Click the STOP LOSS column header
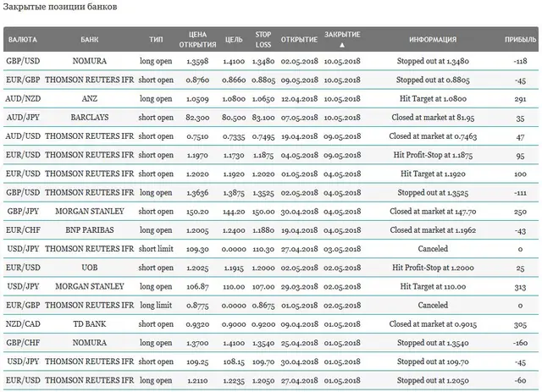 (263, 40)
